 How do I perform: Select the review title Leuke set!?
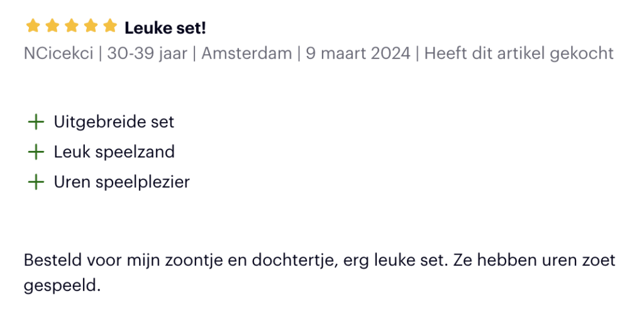click(165, 28)
